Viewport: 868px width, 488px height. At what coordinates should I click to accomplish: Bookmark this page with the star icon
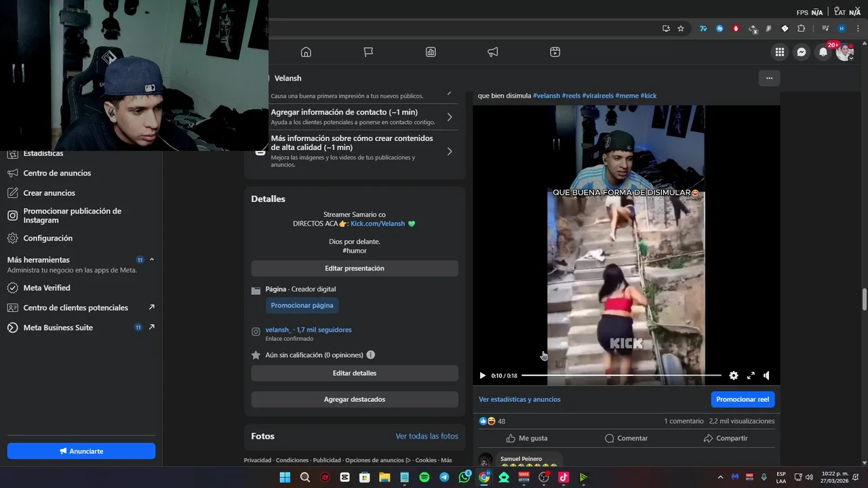(681, 28)
